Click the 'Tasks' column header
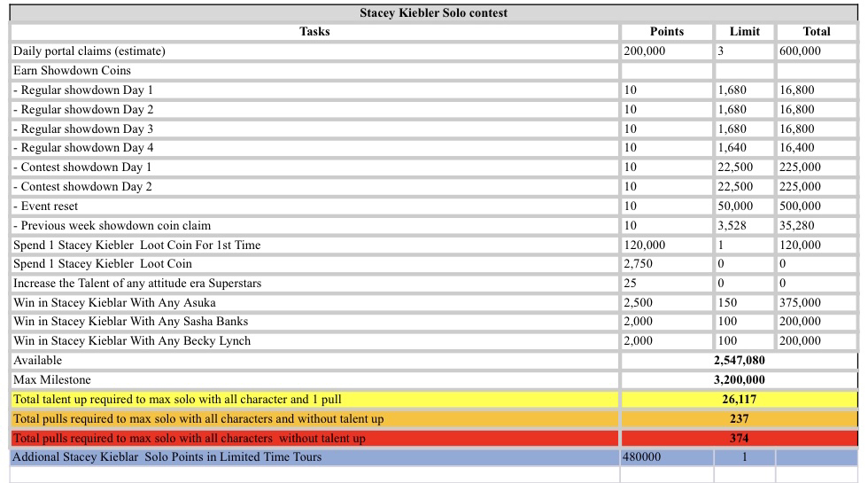868x483 pixels. pyautogui.click(x=314, y=32)
